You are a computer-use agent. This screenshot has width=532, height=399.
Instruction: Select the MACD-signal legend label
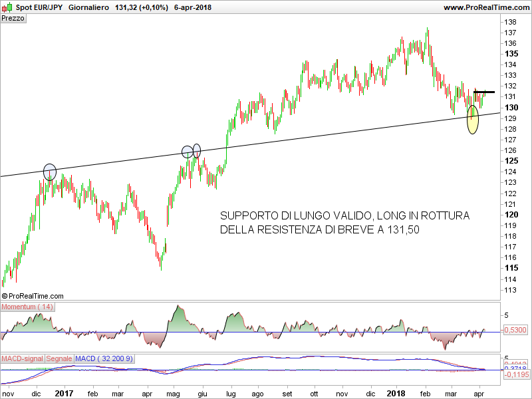pyautogui.click(x=23, y=358)
